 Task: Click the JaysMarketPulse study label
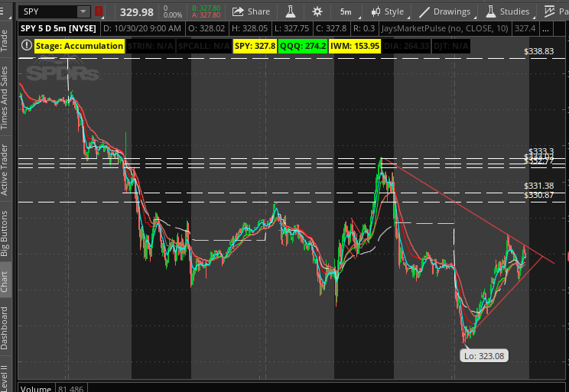(444, 28)
